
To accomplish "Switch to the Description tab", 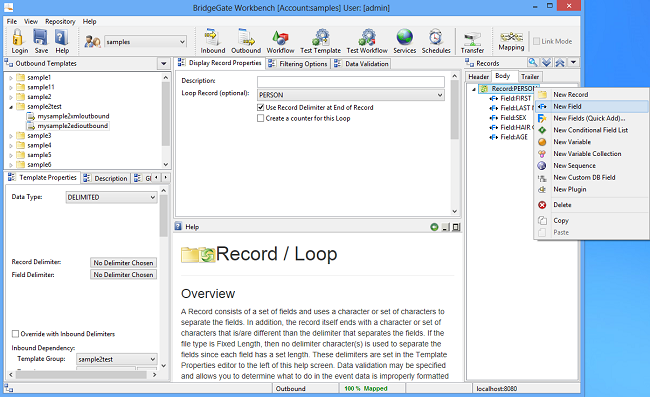I will click(106, 178).
